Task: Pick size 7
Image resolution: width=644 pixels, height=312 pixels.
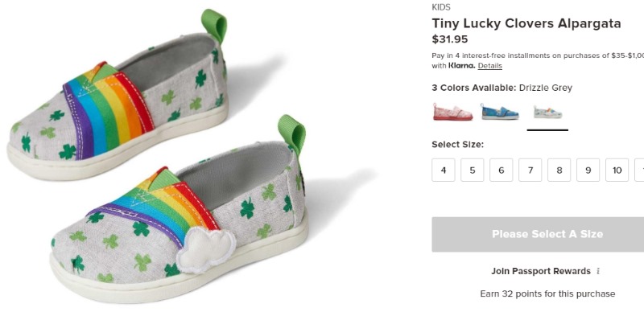Action: point(530,170)
